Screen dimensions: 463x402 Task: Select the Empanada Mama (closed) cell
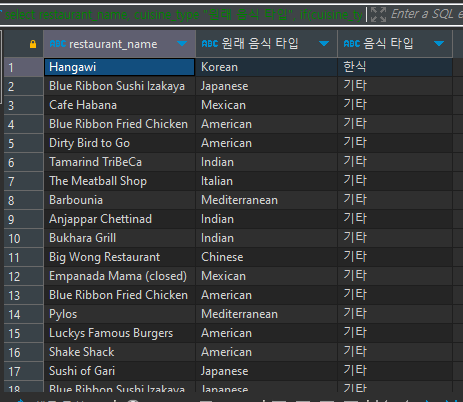[x=119, y=276]
